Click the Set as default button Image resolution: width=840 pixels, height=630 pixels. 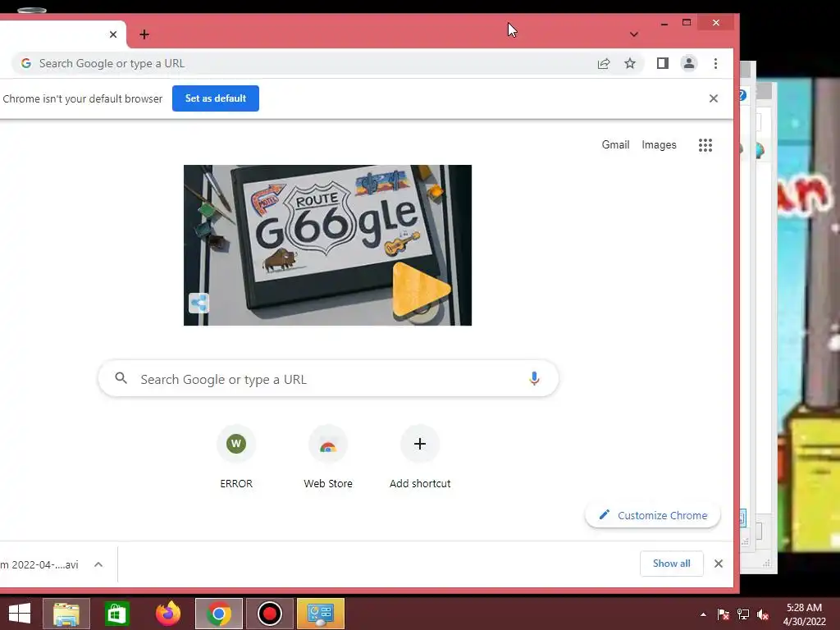(x=216, y=98)
